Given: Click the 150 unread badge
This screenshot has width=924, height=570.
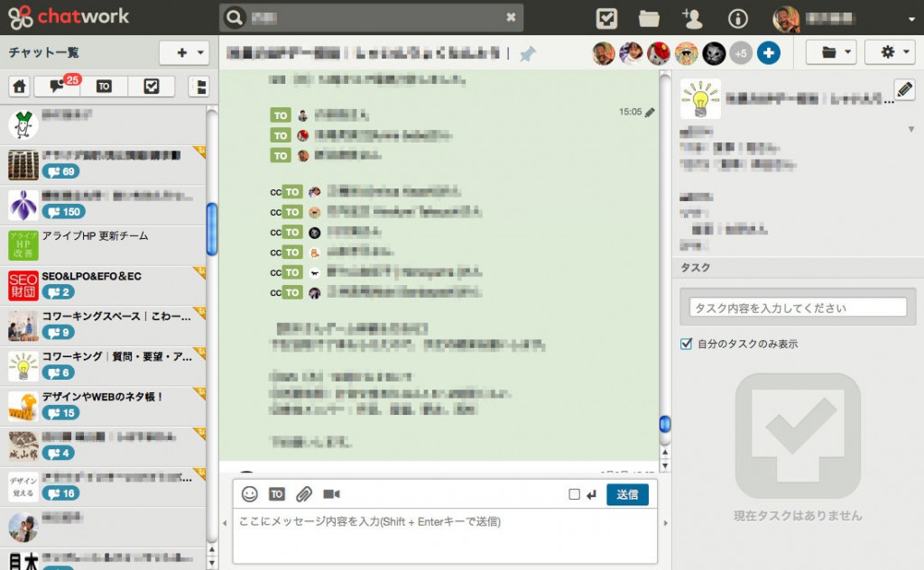Looking at the screenshot, I should [64, 212].
